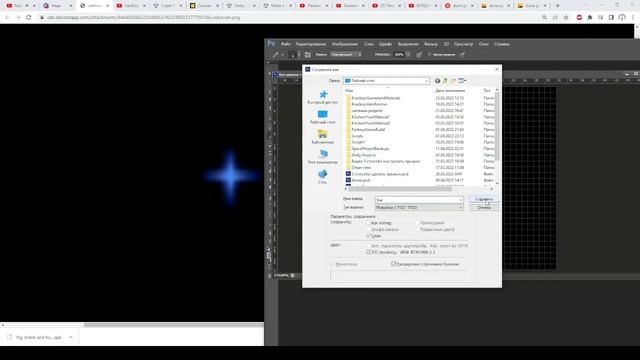The image size is (640, 360).
Task: Open the Фильтр menu
Action: (x=431, y=44)
